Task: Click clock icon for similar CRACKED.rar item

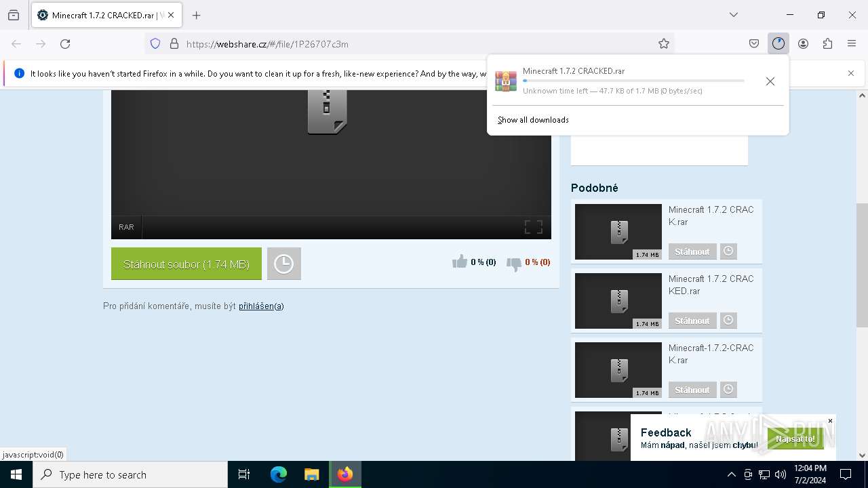Action: point(728,321)
